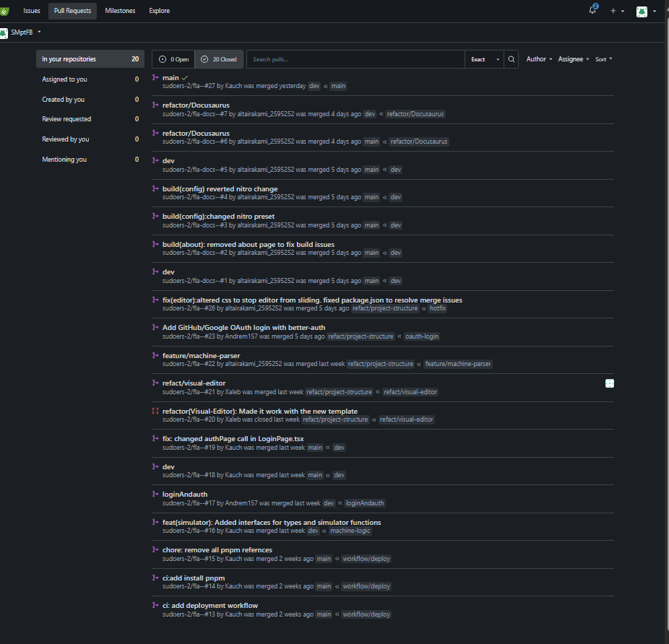This screenshot has height=644, width=669.
Task: Click merged icon beside 'build(config):changed nitro preset'
Action: (x=155, y=216)
